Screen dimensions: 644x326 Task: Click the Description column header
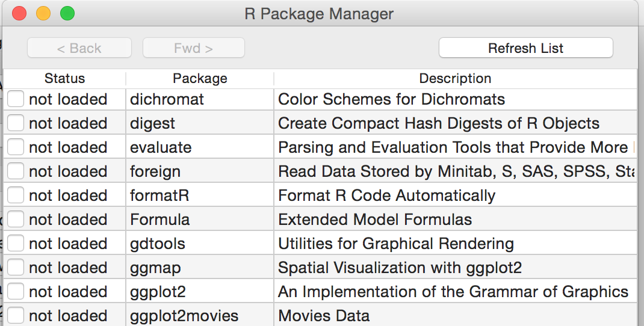tap(455, 78)
